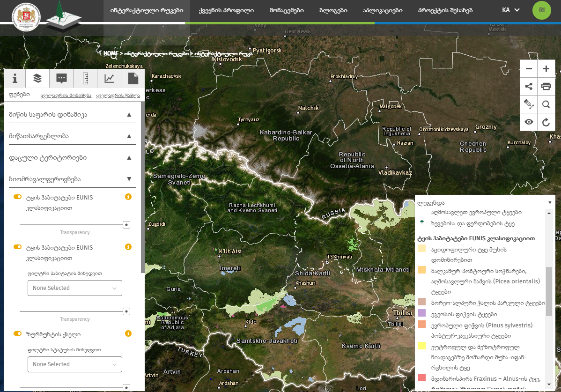Click the layer panel vertical scrollbar

(x=143, y=188)
